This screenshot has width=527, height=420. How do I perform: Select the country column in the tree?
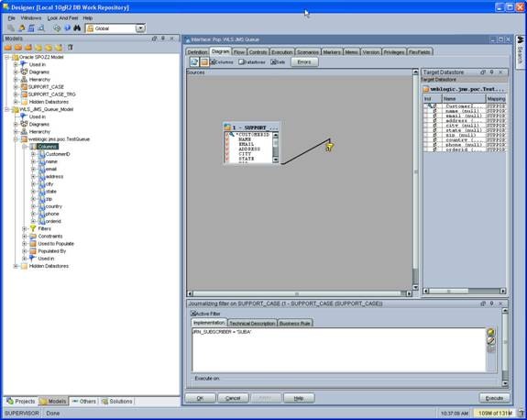pos(54,206)
